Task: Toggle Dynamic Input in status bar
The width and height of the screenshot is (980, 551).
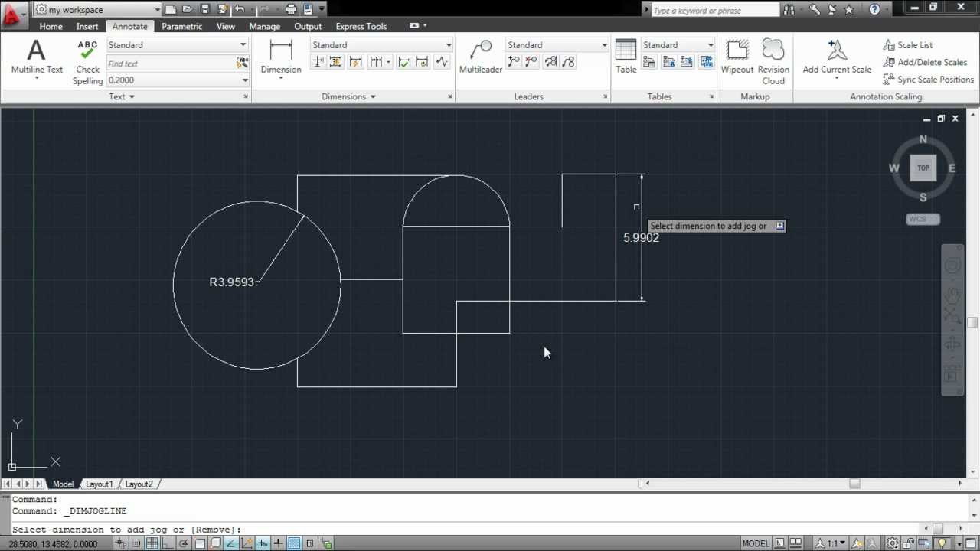Action: (262, 543)
